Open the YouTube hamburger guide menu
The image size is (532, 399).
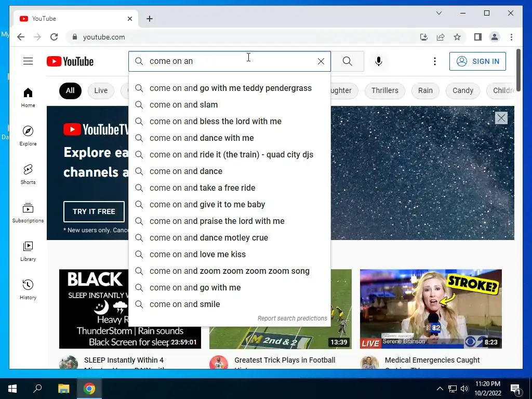[28, 61]
